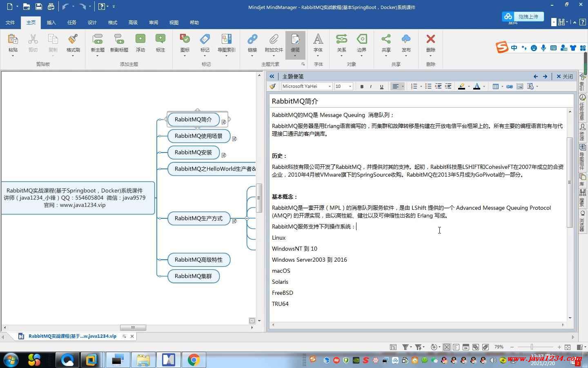
Task: Decrease indent in notes toolbar
Action: click(438, 86)
